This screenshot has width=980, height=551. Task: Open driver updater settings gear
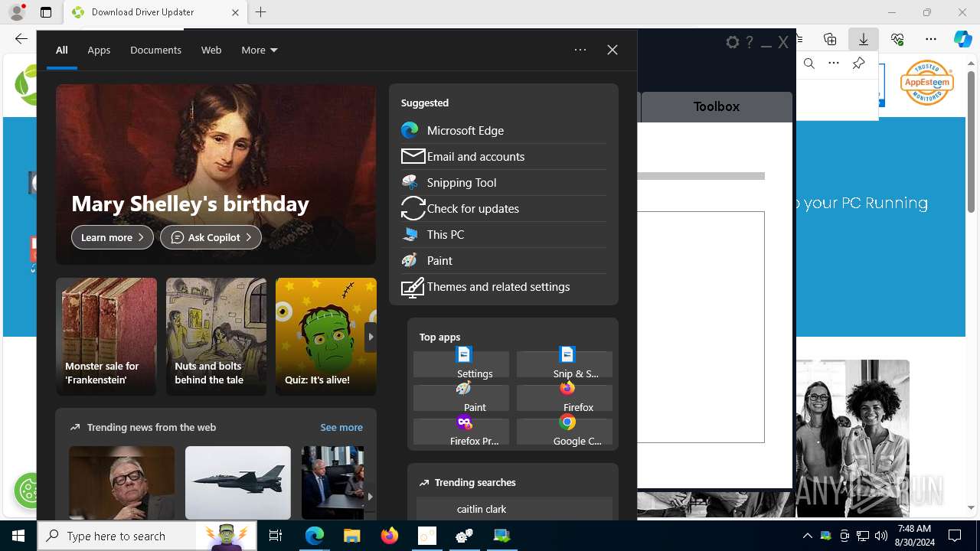733,42
